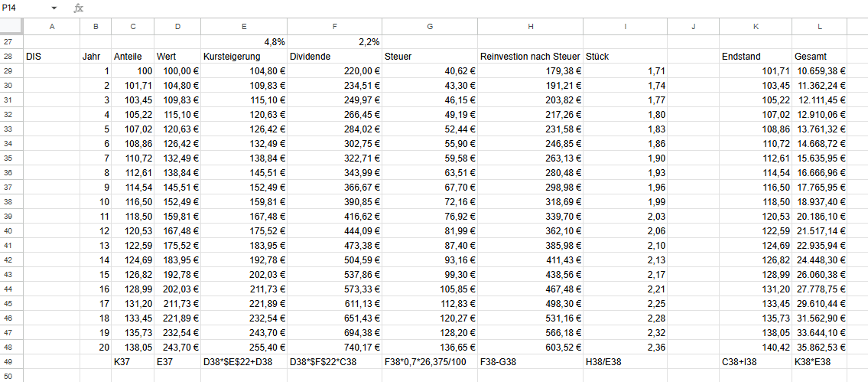Screen dimensions: 868x382
Task: Click the 2,03 Stück cell
Action: [625, 216]
